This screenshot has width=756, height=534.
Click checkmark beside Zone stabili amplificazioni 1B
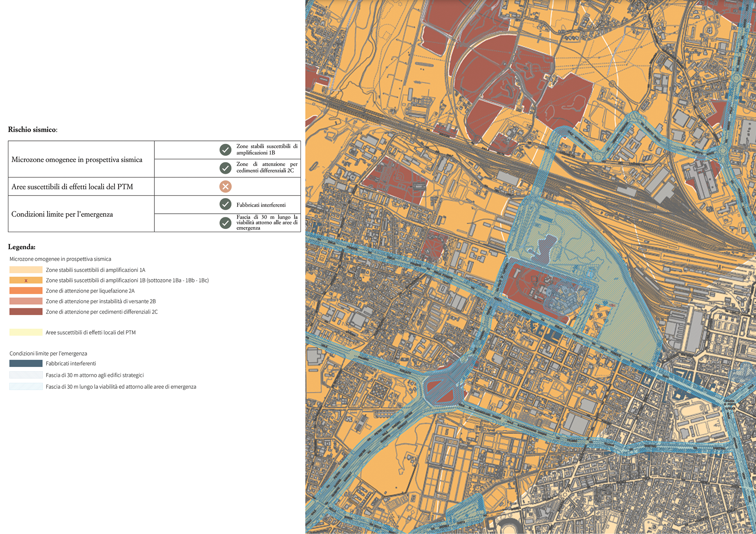coord(225,150)
